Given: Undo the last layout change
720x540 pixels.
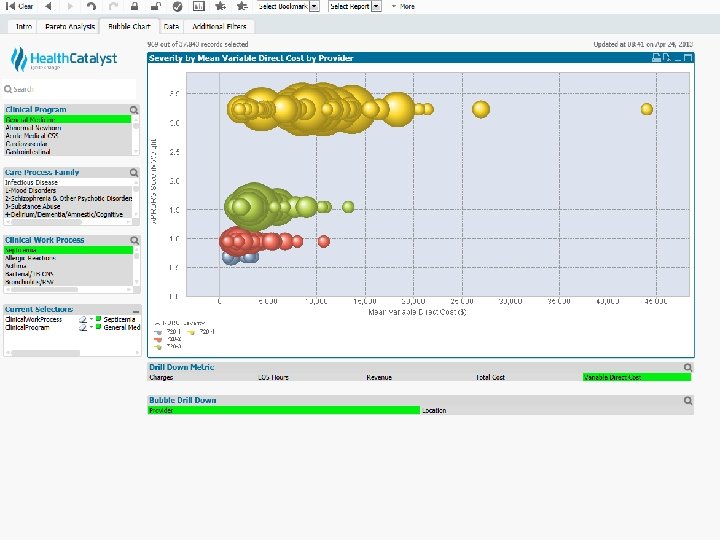Looking at the screenshot, I should (x=91, y=6).
